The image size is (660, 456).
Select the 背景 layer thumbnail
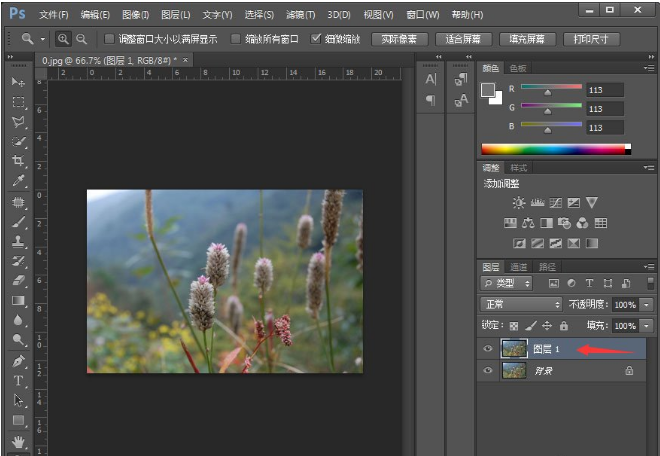pos(513,370)
